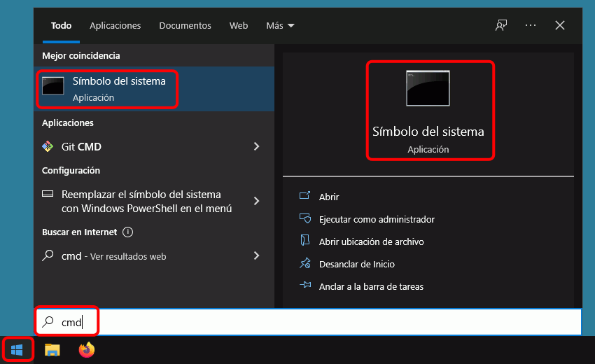595x364 pixels.
Task: Launch File Explorer from the taskbar
Action: pyautogui.click(x=52, y=349)
